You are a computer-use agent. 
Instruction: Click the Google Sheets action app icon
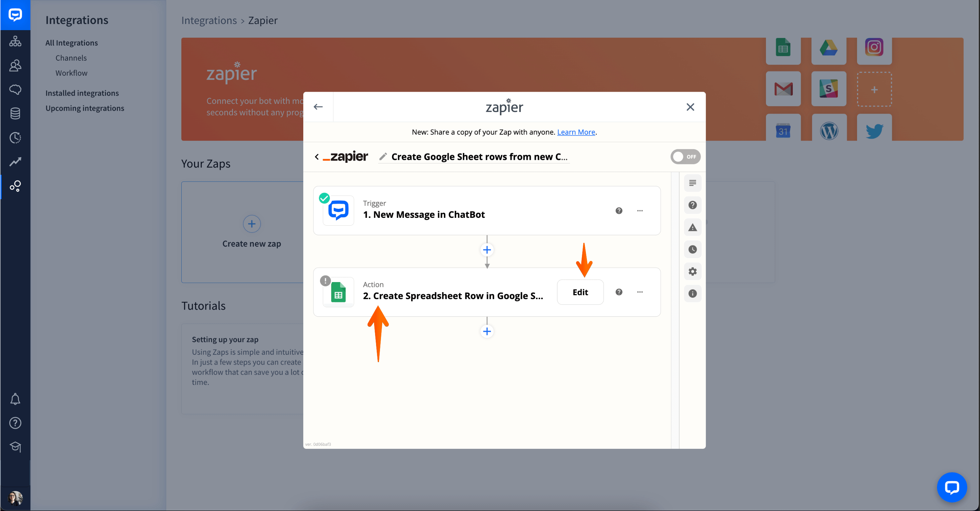338,292
